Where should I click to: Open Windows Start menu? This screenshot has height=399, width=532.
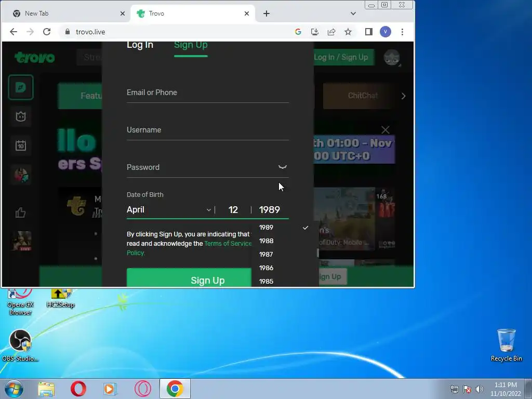point(14,389)
